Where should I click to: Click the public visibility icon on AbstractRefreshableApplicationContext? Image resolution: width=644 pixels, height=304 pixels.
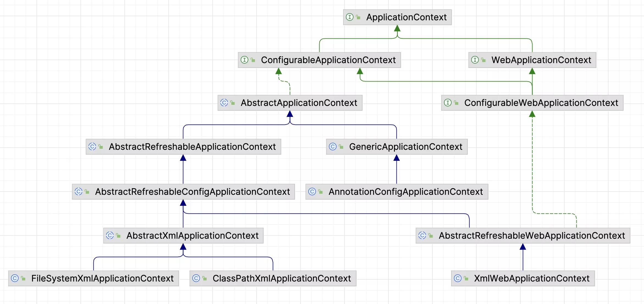[101, 147]
